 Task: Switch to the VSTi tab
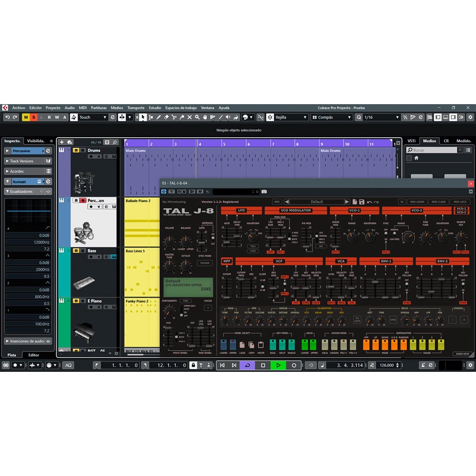point(412,141)
